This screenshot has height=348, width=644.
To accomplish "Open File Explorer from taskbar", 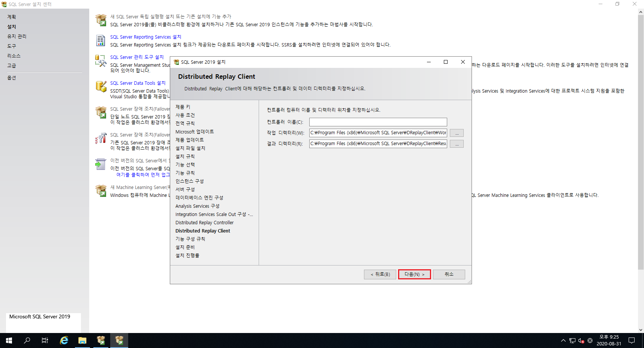I will (82, 340).
